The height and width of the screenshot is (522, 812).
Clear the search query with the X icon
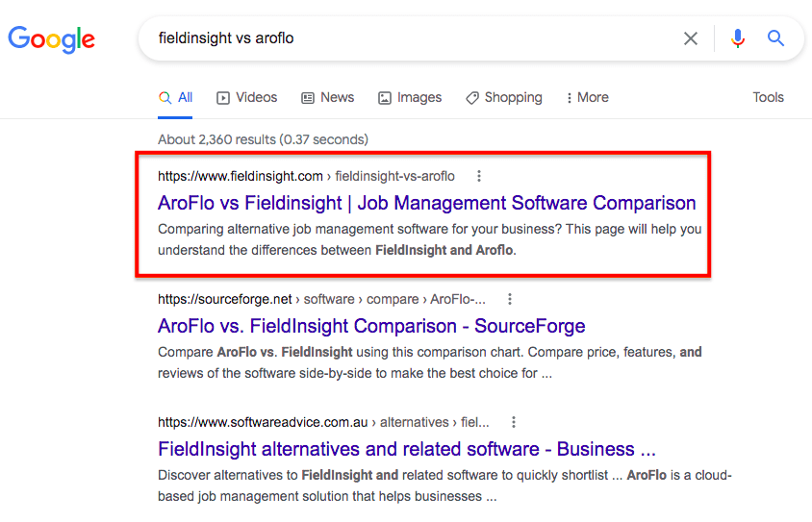(x=691, y=38)
